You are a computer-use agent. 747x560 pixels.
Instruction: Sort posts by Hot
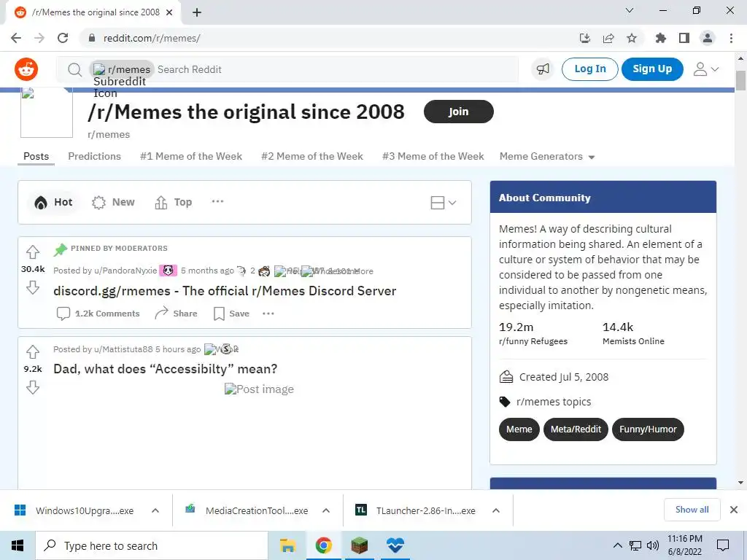coord(53,203)
